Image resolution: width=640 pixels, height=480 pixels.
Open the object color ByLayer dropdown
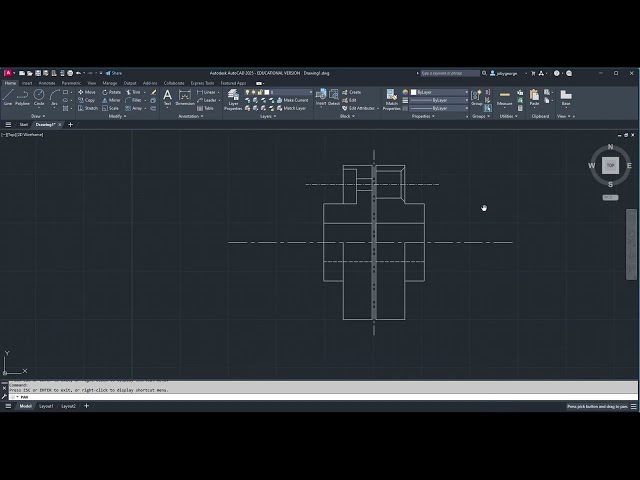(x=439, y=92)
